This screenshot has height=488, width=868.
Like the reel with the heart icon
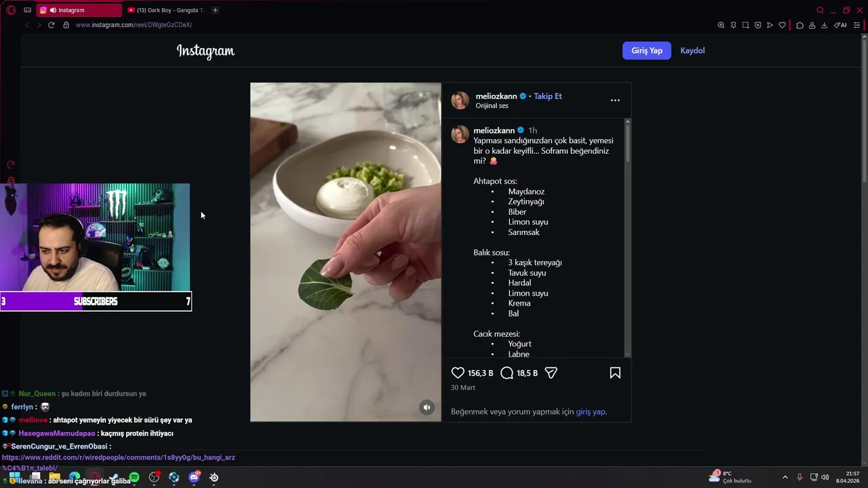tap(458, 373)
